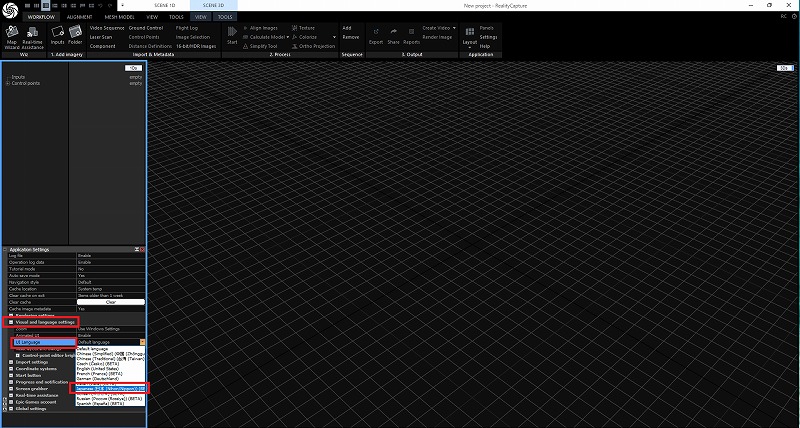Screen dimensions: 800x428
Task: Click Redo arrow in quick toolbar
Action: click(110, 5)
